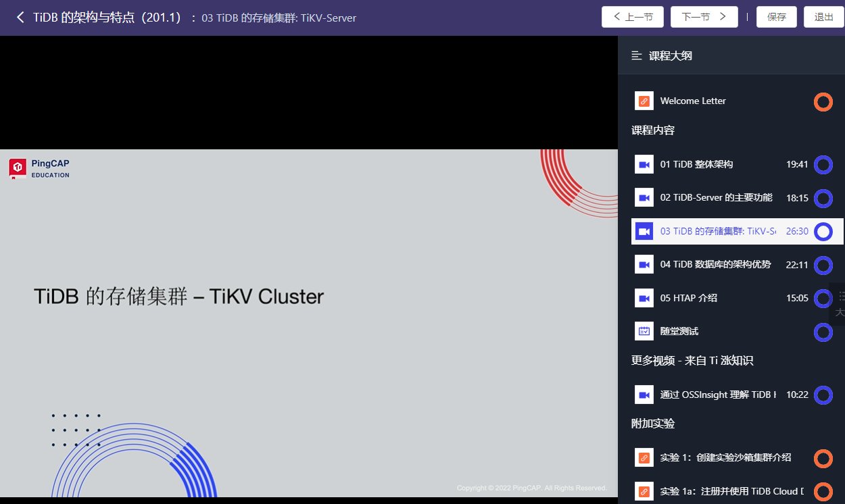Viewport: 845px width, 504px height.
Task: Toggle completion circle for 02 TiDB-Server 的主要功能
Action: (x=823, y=199)
